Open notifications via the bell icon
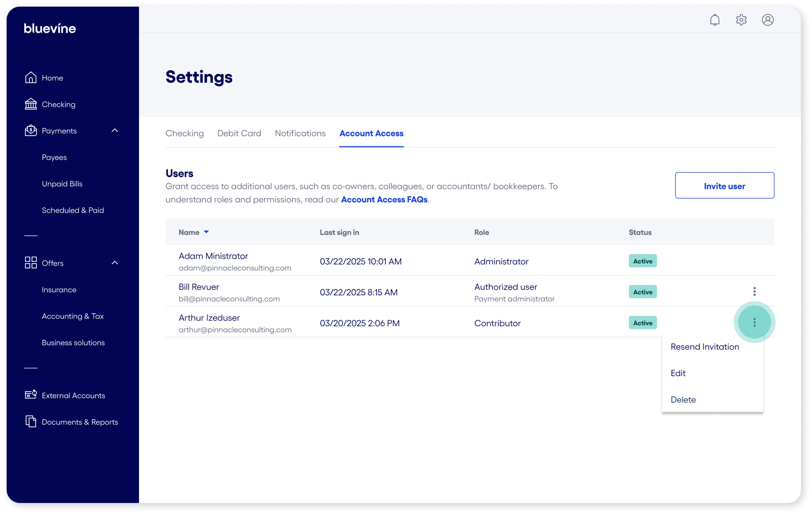 715,20
